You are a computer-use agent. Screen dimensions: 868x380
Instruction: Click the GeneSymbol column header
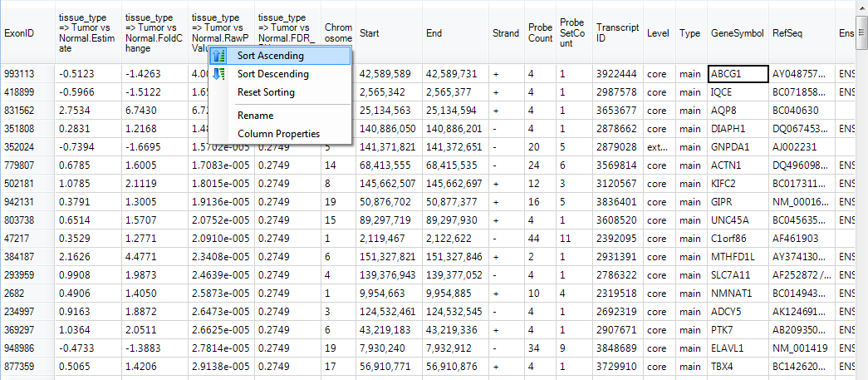click(x=738, y=33)
